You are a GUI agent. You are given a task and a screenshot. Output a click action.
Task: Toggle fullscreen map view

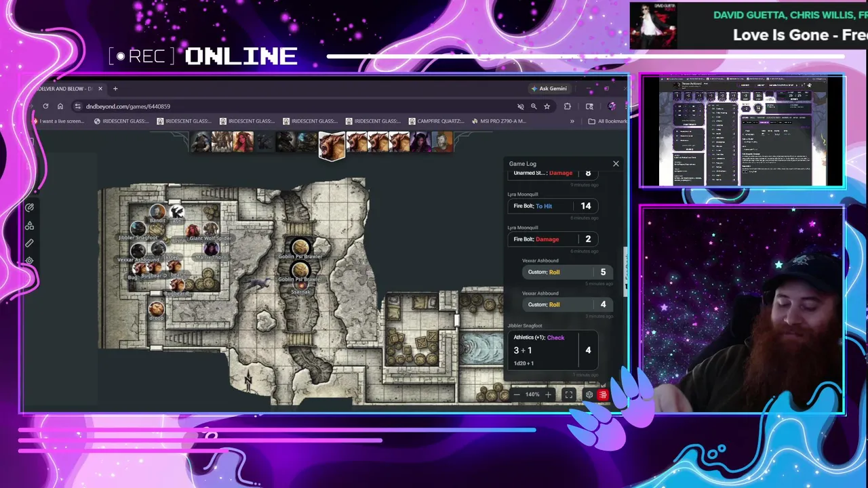569,394
